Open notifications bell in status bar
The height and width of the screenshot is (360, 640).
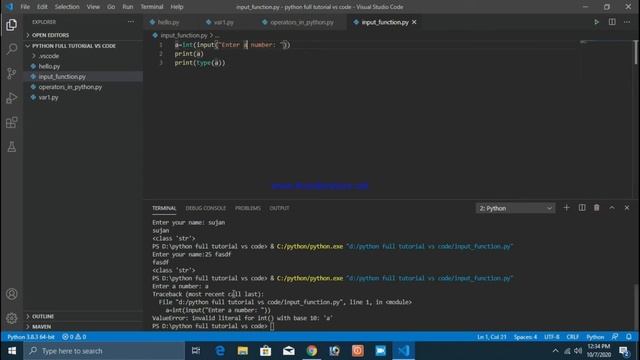click(x=629, y=337)
